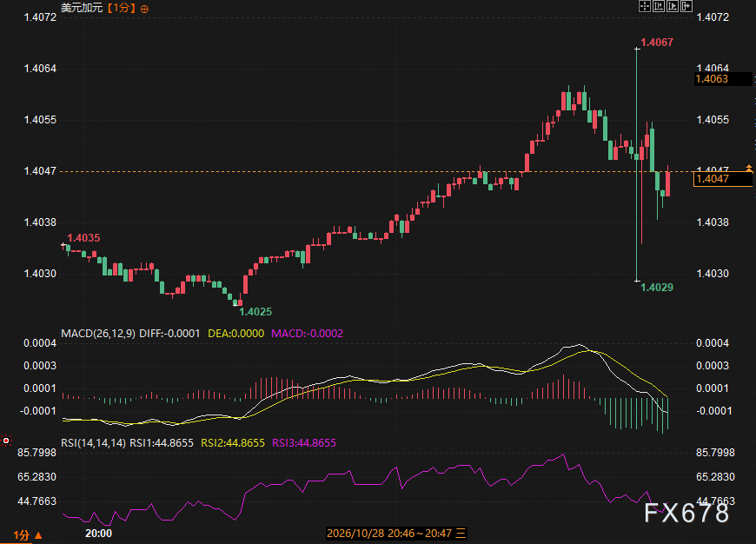
Task: Click the scroll-to-latest arrow icon in the toolbar
Action: (x=686, y=6)
